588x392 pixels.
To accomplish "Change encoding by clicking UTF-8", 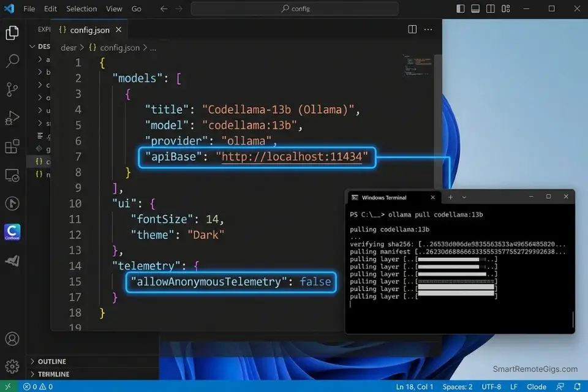I will (491, 386).
